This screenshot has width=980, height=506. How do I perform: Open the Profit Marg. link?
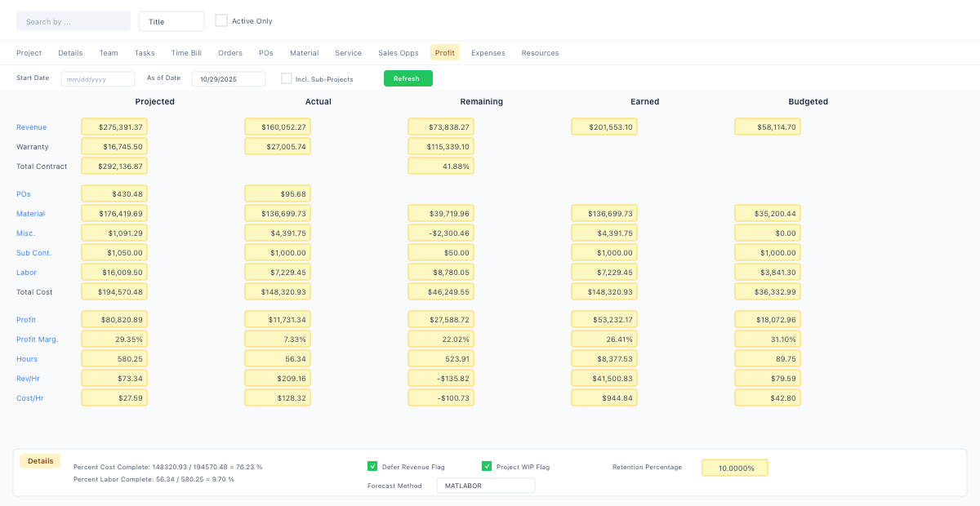(37, 340)
